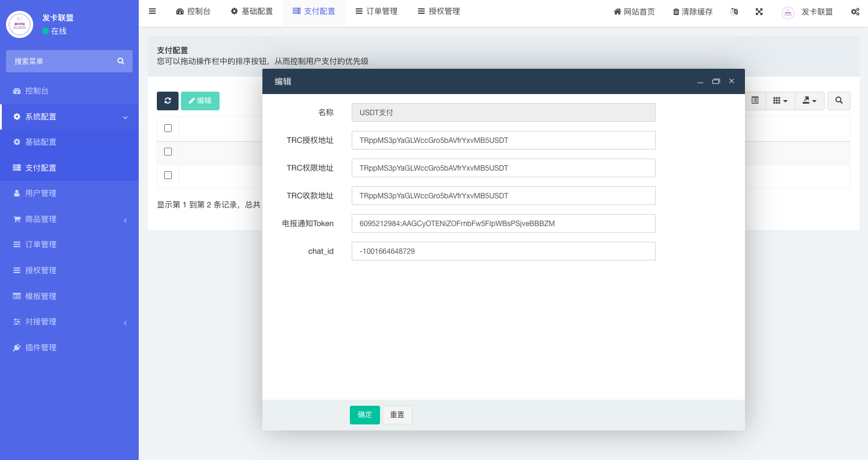This screenshot has width=868, height=460.
Task: Open 用户管理 in the sidebar
Action: point(41,194)
